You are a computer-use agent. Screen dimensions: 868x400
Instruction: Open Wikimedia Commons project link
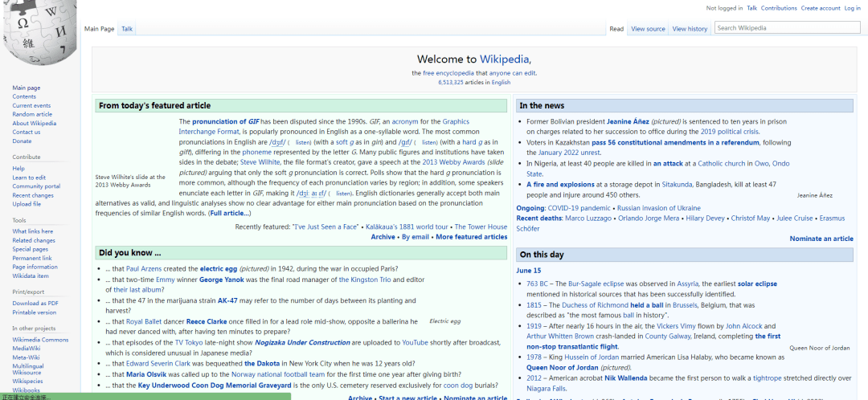[x=40, y=341]
